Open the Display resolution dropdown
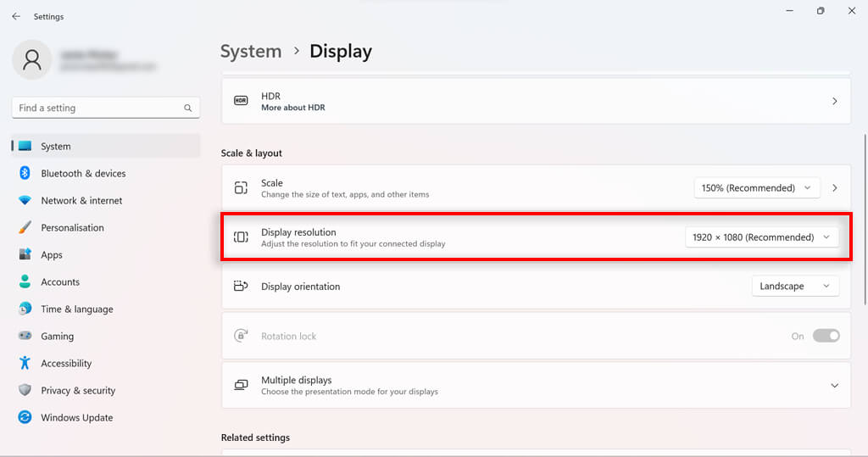 761,237
